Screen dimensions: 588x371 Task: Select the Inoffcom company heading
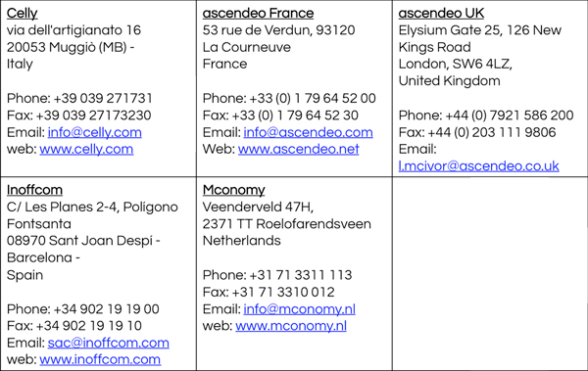(x=34, y=190)
